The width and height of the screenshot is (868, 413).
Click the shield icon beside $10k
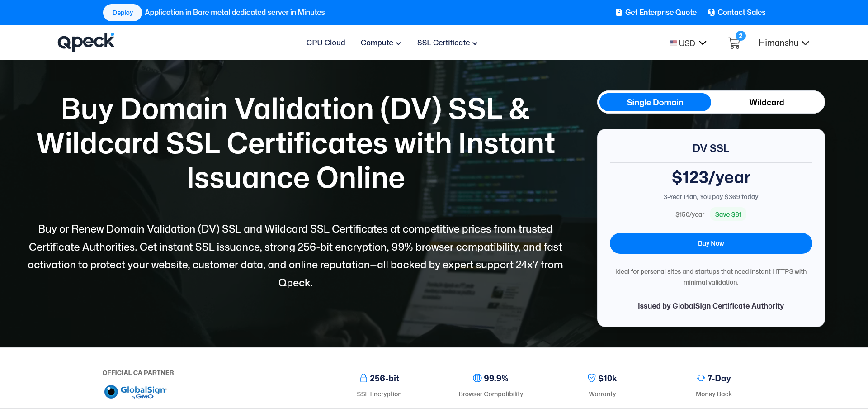591,378
